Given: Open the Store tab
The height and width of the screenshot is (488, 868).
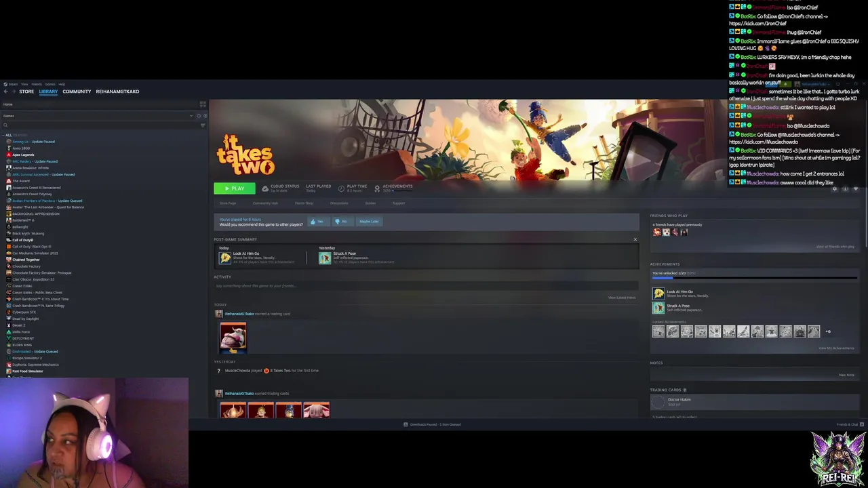Looking at the screenshot, I should 26,91.
